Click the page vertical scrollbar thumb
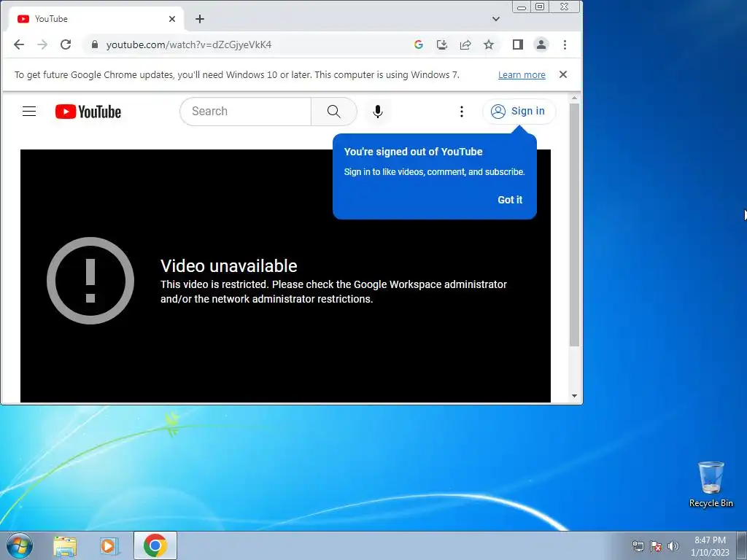747x560 pixels. (575, 225)
